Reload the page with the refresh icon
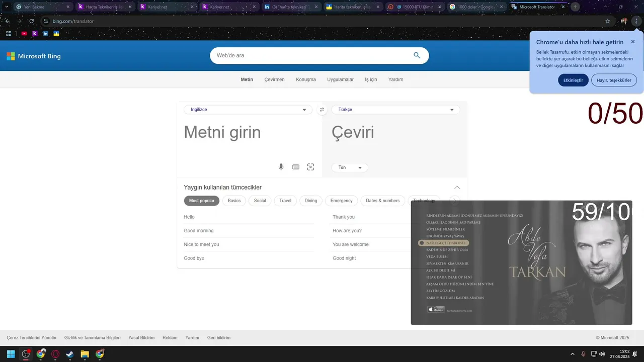Image resolution: width=644 pixels, height=362 pixels. coord(32,21)
